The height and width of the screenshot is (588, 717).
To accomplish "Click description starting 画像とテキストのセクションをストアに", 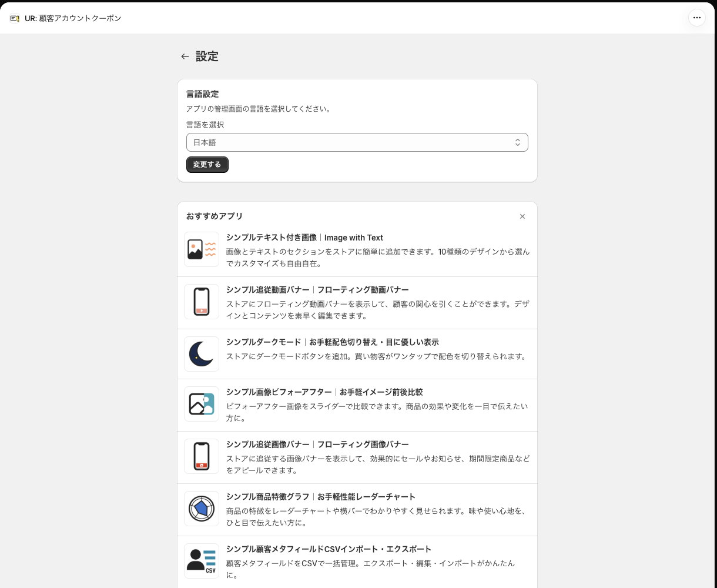I will click(378, 258).
